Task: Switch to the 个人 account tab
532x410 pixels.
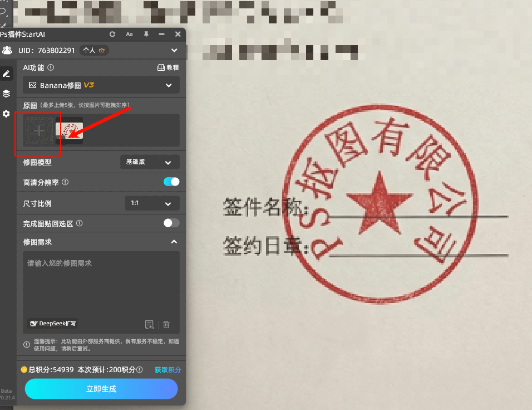Action: pyautogui.click(x=93, y=50)
